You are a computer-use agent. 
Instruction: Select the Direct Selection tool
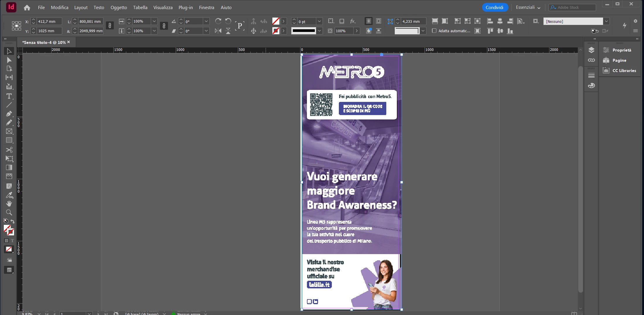pos(9,60)
